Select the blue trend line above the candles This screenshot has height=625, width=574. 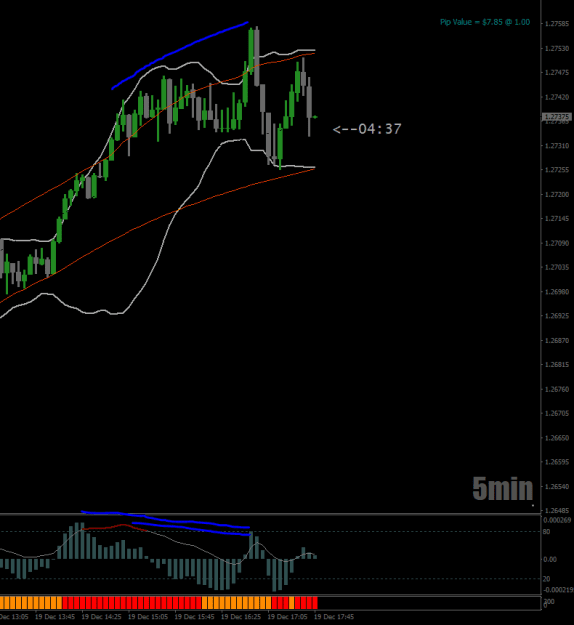[180, 51]
